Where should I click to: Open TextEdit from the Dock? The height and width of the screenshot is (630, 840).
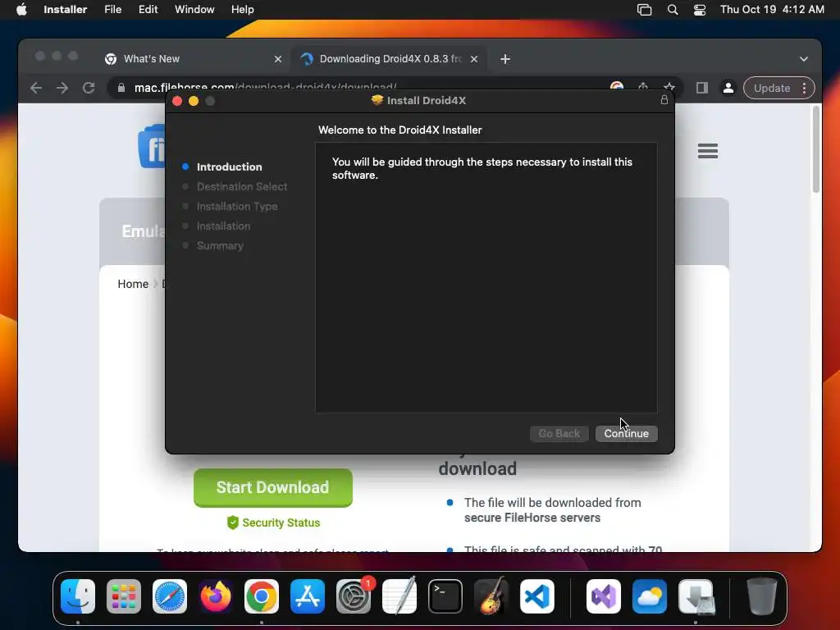coord(399,596)
